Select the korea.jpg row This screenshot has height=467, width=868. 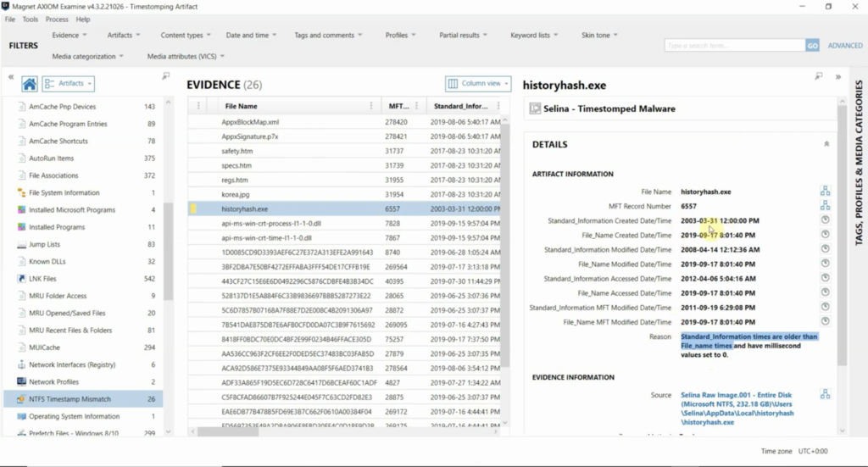tap(345, 194)
